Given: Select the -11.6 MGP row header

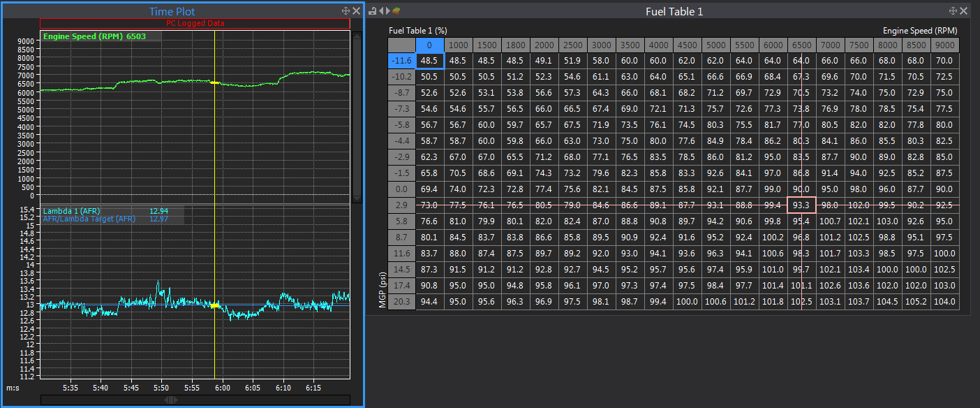Looking at the screenshot, I should point(401,61).
